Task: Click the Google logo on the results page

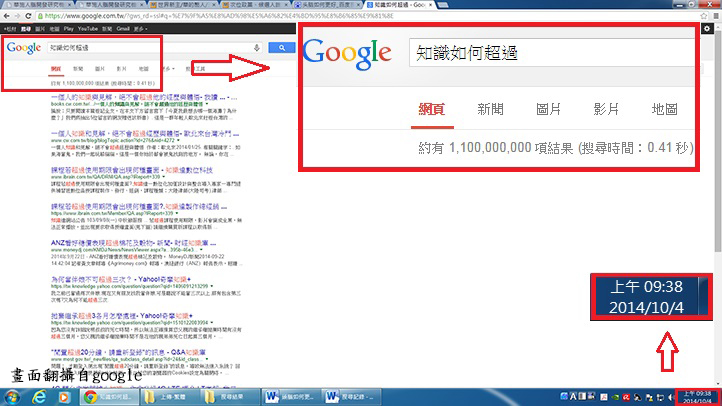Action: pyautogui.click(x=24, y=48)
